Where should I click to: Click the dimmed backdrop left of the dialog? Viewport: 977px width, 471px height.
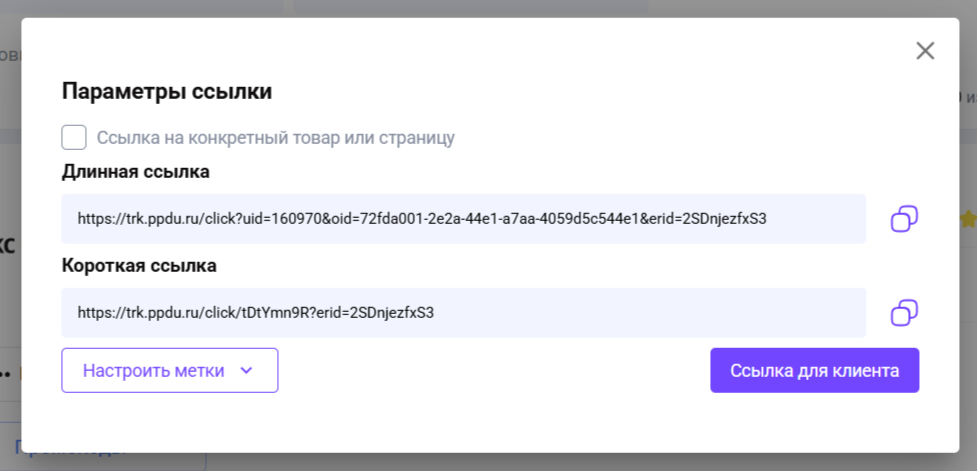tap(10, 250)
